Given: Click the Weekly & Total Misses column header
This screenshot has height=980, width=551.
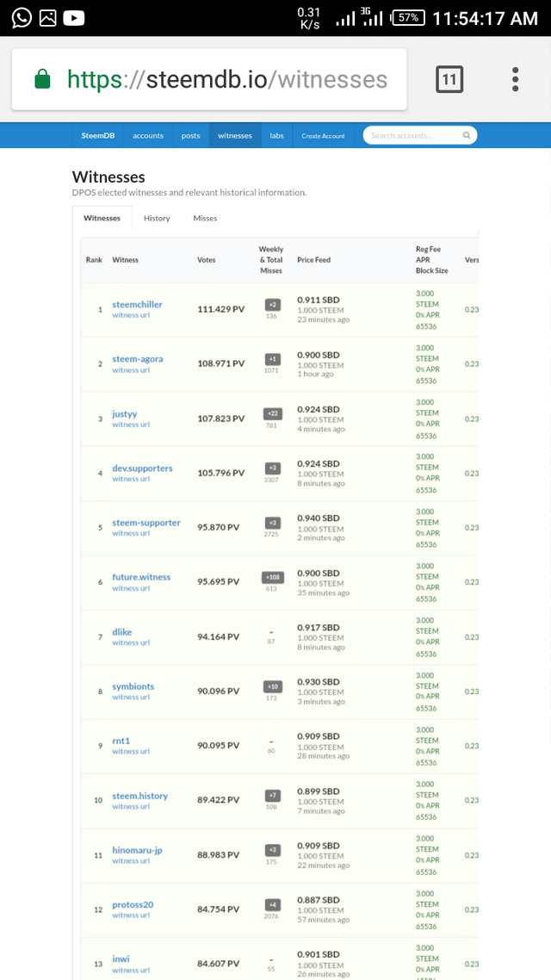Looking at the screenshot, I should tap(271, 260).
